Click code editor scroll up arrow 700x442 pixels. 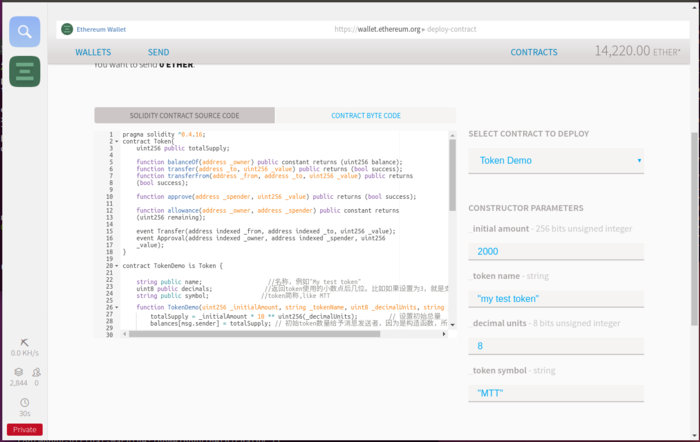[452, 135]
